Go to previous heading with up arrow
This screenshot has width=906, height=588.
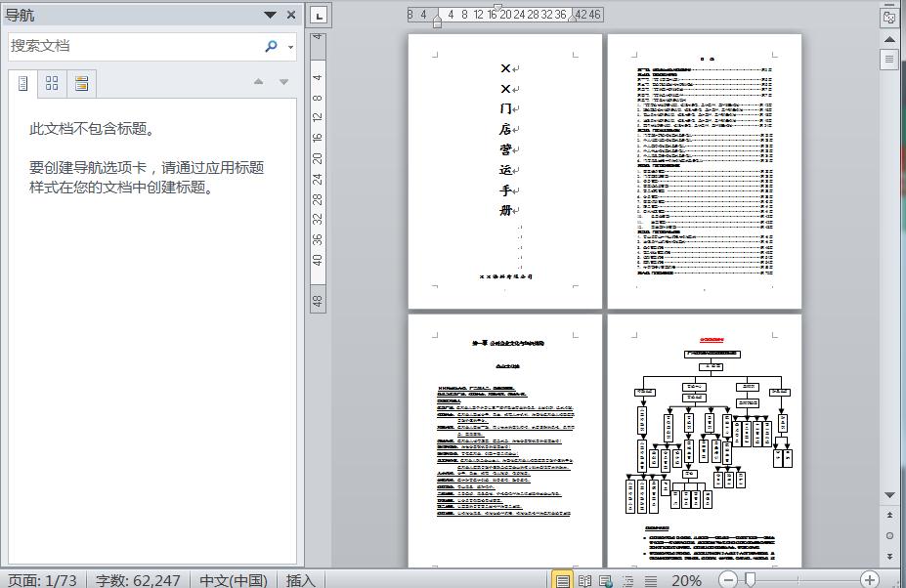[x=258, y=81]
